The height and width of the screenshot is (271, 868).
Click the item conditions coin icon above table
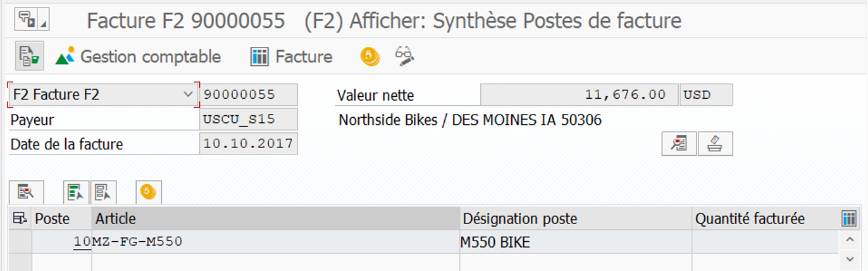(x=148, y=192)
